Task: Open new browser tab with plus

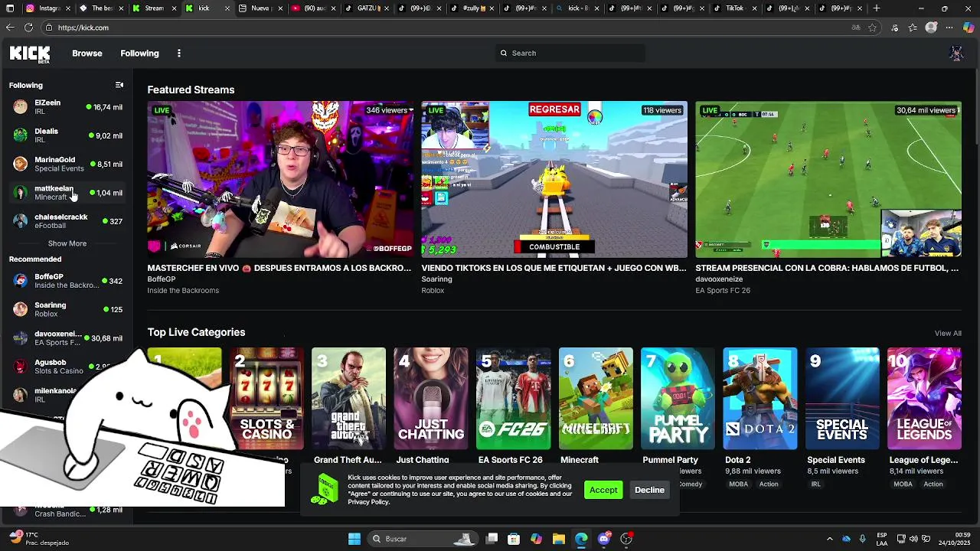Action: (x=877, y=8)
